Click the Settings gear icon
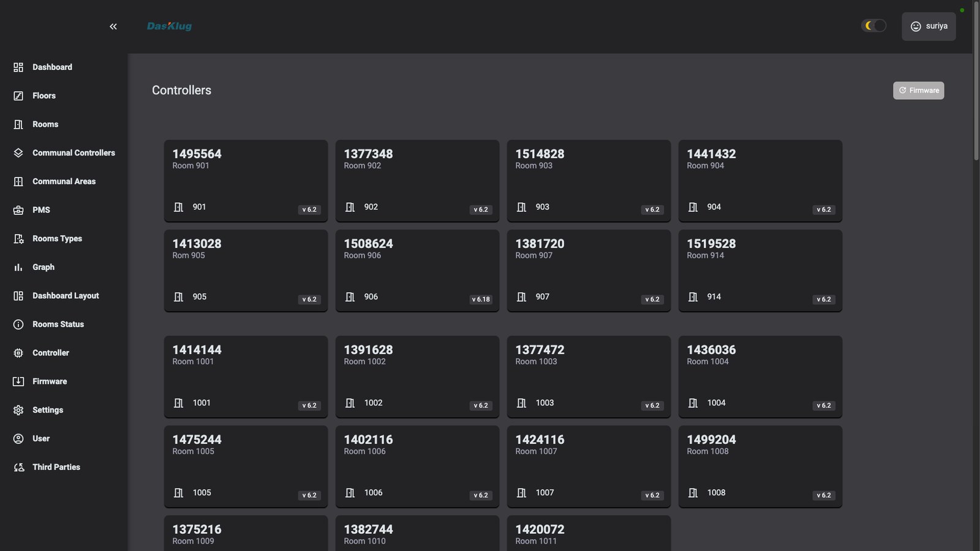This screenshot has height=551, width=980. coord(18,410)
